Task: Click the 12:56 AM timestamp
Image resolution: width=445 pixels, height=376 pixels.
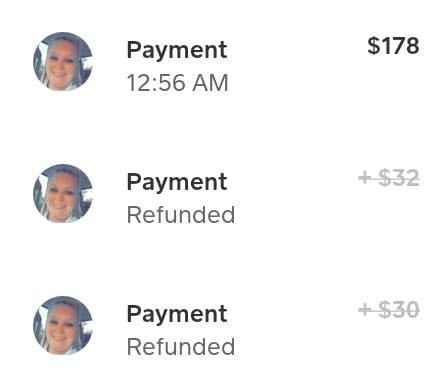Action: coord(177,83)
